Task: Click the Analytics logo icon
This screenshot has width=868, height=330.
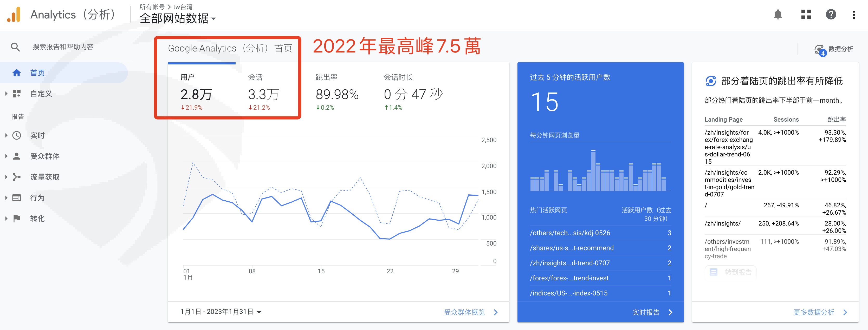Action: click(14, 15)
